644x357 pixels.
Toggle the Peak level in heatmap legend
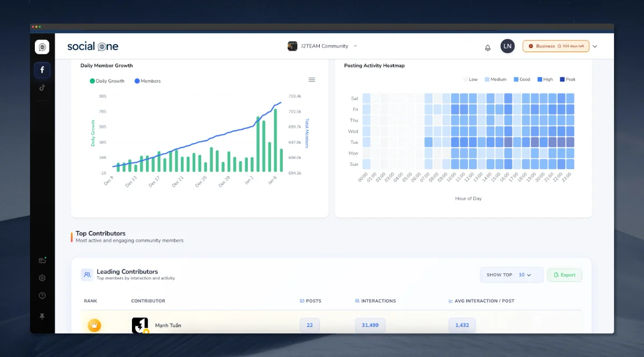coord(567,79)
